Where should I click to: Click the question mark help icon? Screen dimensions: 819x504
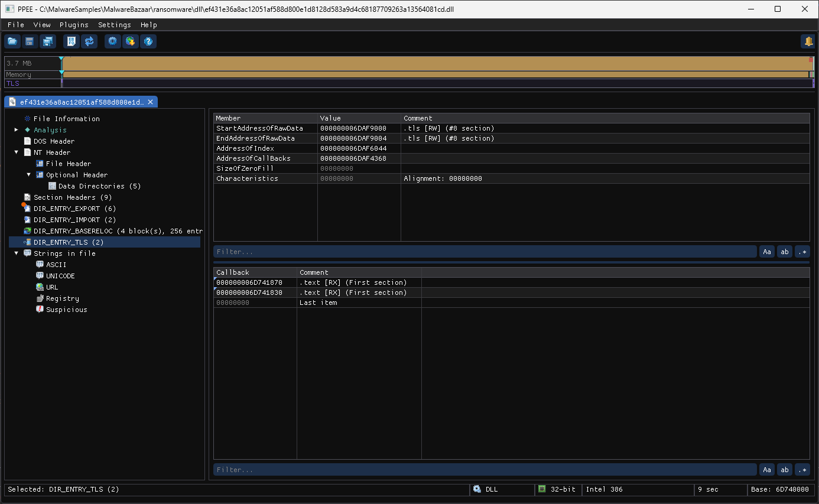coord(148,41)
